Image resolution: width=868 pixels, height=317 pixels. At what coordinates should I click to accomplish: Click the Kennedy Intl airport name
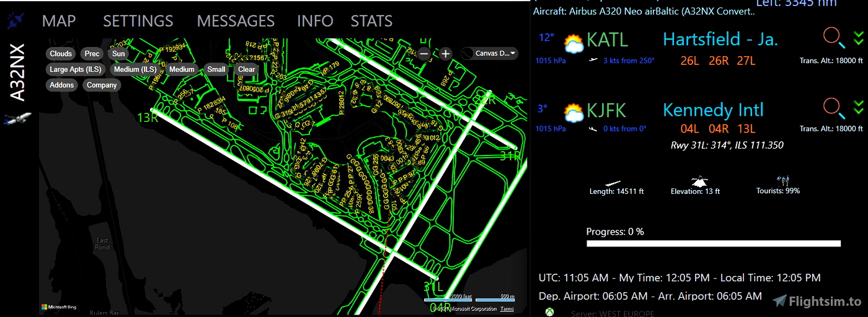point(713,110)
